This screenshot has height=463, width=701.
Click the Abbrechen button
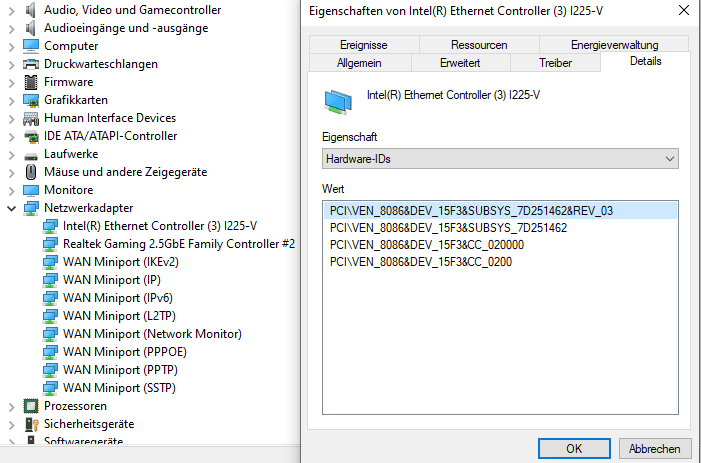(x=655, y=449)
